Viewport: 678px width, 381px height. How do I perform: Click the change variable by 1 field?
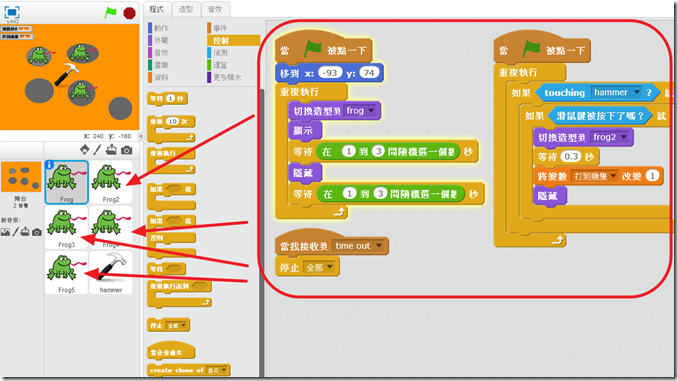point(652,176)
